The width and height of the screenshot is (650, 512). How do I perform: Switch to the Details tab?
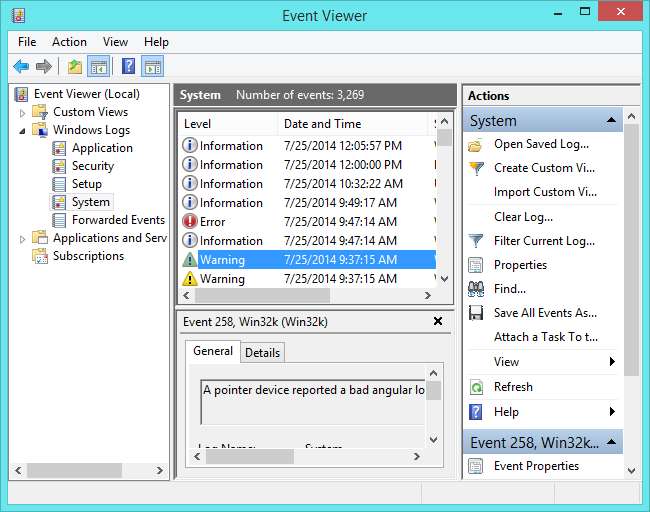(262, 352)
